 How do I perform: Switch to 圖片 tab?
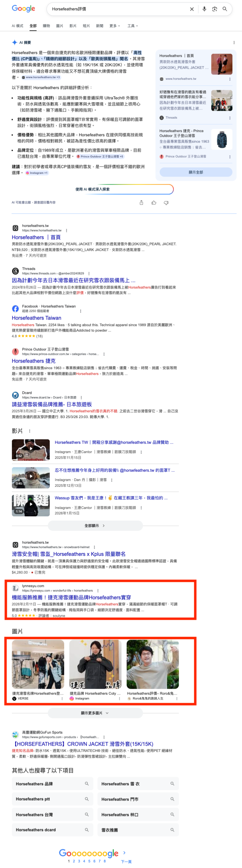(x=60, y=26)
